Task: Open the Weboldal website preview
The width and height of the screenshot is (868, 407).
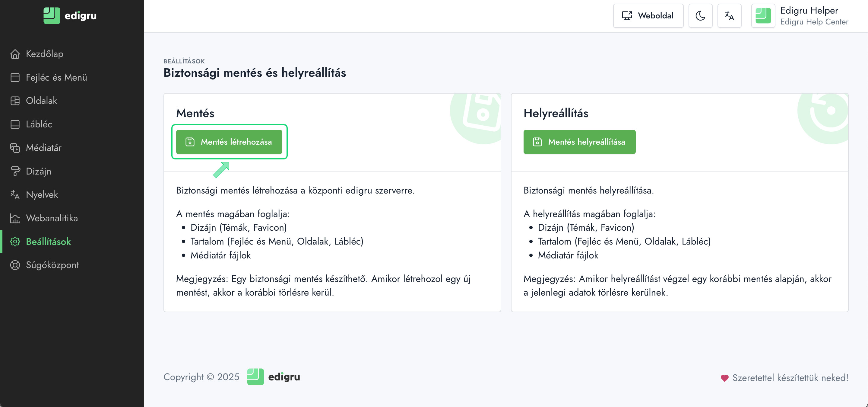Action: (648, 15)
